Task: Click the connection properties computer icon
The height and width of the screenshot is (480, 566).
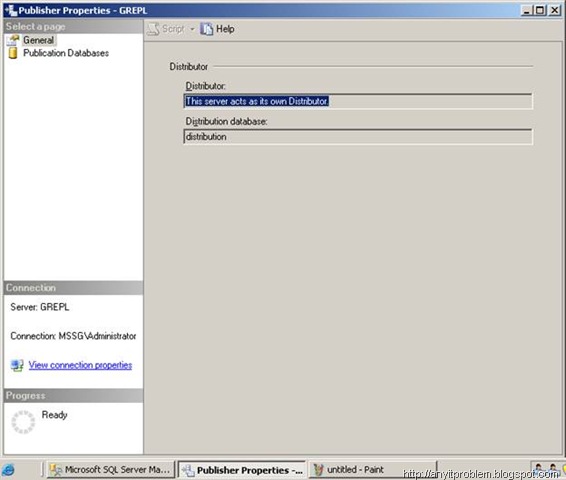Action: point(17,365)
